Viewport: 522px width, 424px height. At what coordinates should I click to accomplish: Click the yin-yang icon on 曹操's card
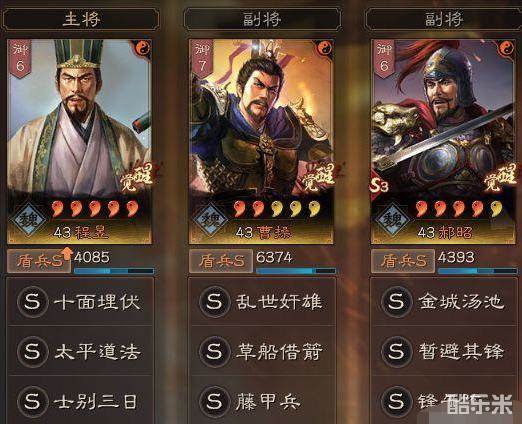(325, 49)
